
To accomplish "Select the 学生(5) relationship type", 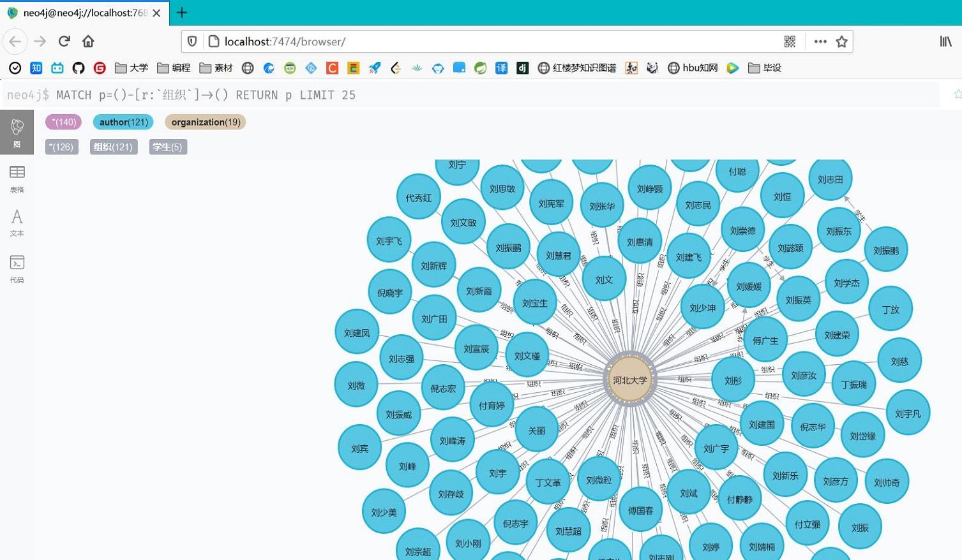I will point(167,147).
